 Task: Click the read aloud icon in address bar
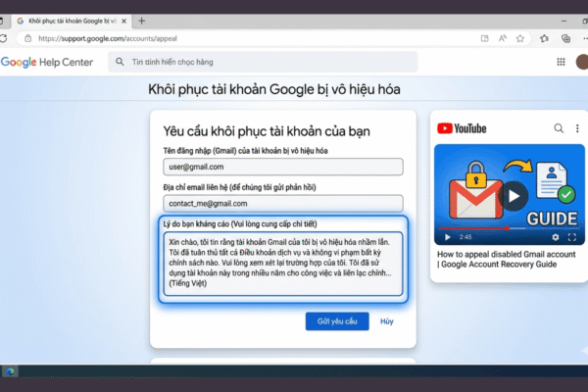pyautogui.click(x=503, y=38)
